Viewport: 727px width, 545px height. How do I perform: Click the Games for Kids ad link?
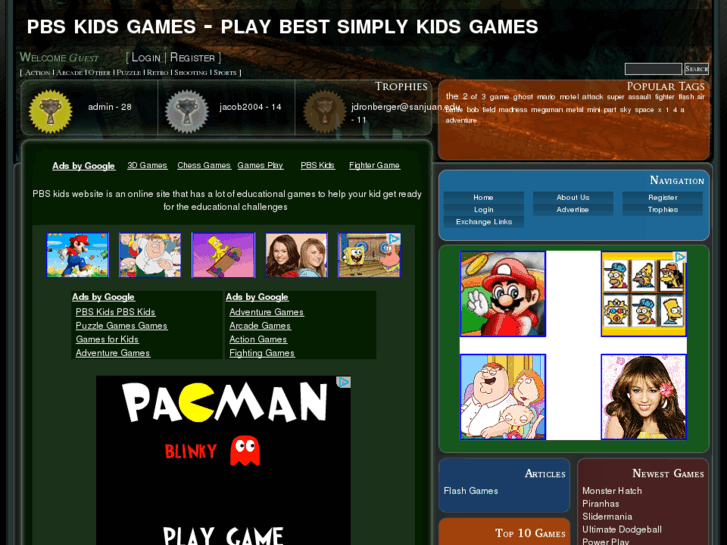click(x=107, y=340)
